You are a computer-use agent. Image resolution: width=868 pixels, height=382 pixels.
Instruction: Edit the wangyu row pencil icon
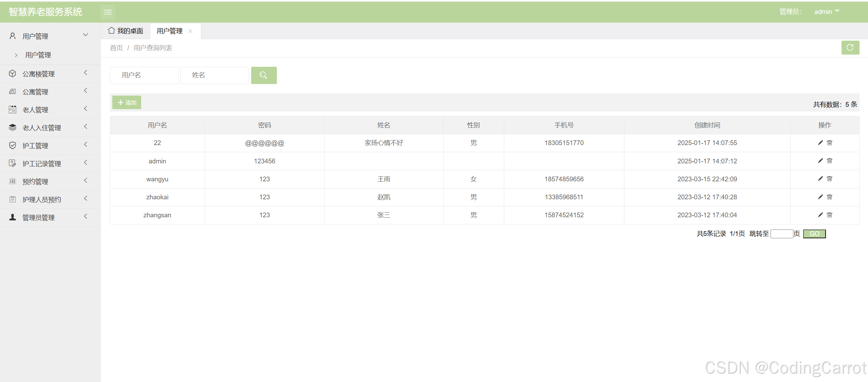[x=820, y=179]
